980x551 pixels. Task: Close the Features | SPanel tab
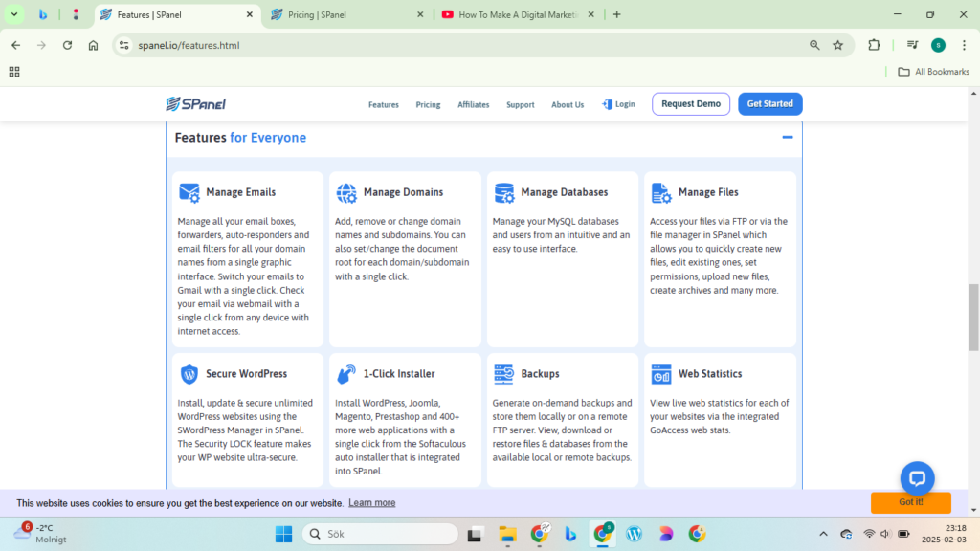tap(250, 14)
